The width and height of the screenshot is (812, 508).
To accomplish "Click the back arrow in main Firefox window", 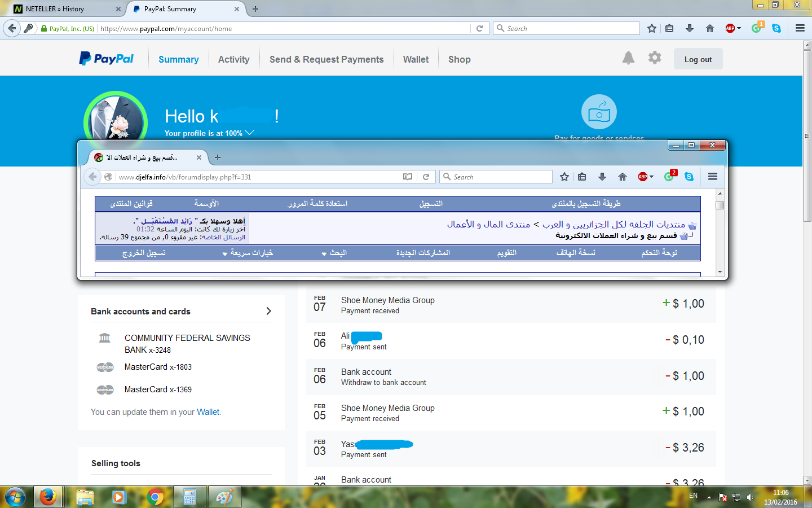I will pyautogui.click(x=12, y=28).
